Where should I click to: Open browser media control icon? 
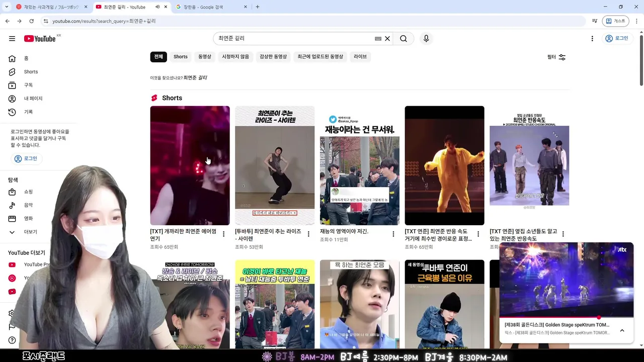coord(595,21)
